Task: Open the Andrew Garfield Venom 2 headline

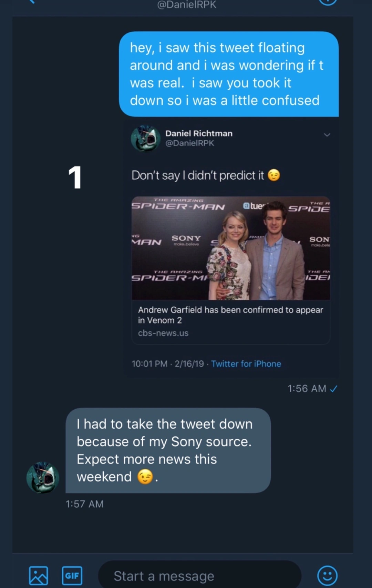Action: coord(230,315)
